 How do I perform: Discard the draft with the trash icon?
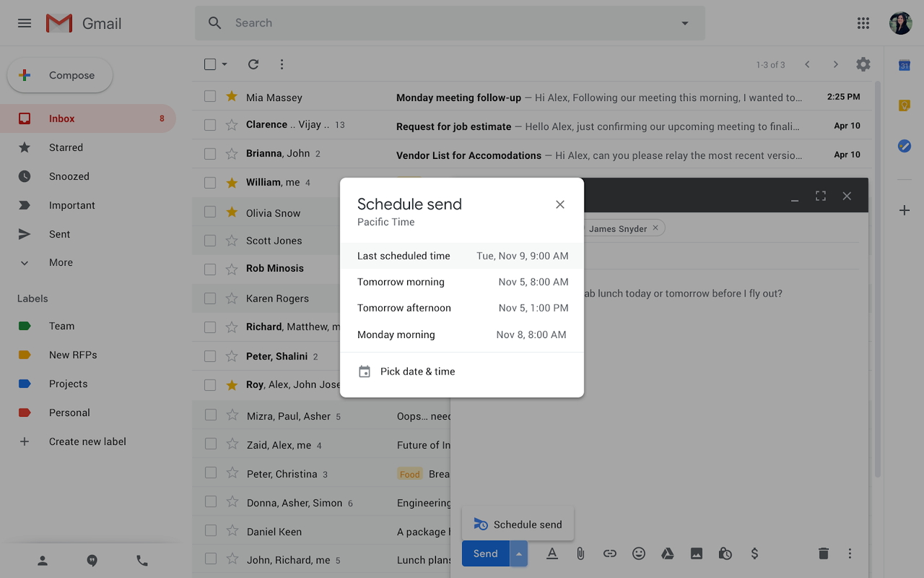point(823,553)
